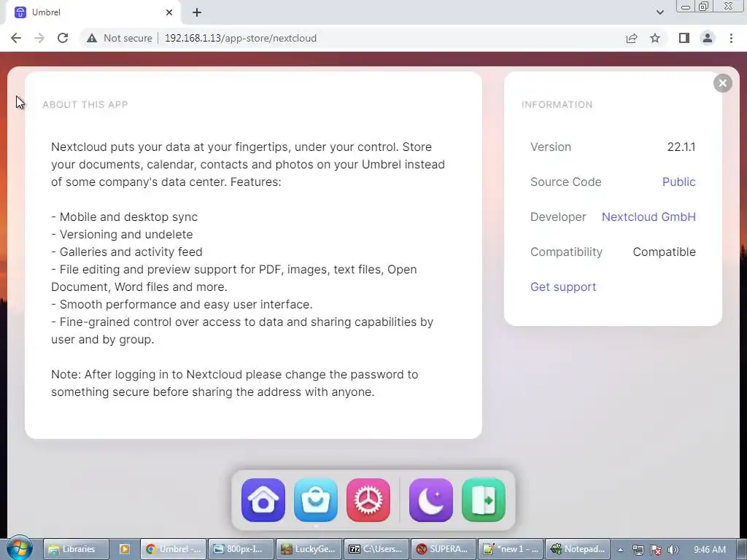Click the ABOUT THIS APP heading
Screen dimensions: 747x560
(85, 105)
